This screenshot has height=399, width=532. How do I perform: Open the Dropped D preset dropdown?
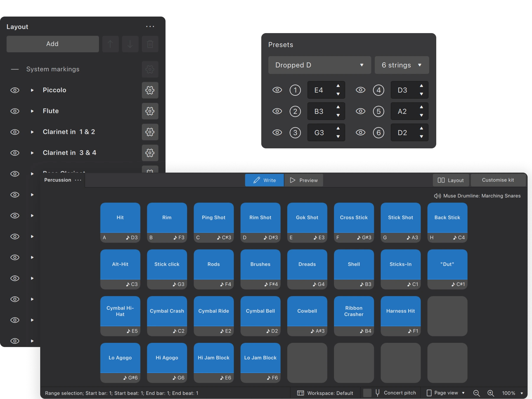tap(319, 65)
